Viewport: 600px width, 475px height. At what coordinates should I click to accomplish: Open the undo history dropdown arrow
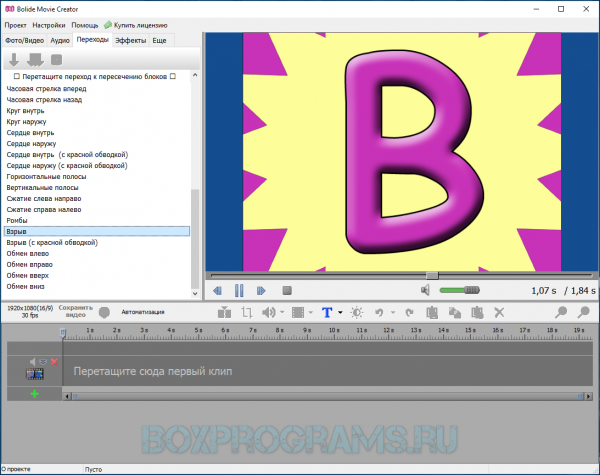coord(393,312)
